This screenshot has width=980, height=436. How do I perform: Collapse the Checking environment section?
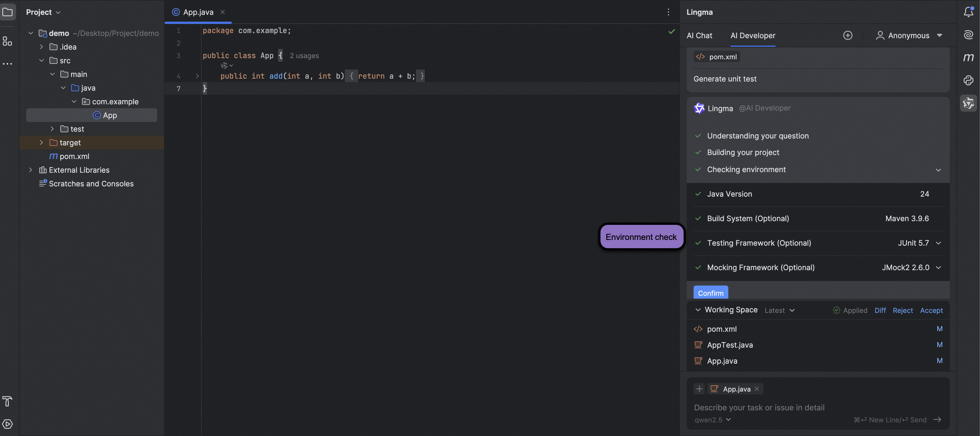tap(938, 170)
